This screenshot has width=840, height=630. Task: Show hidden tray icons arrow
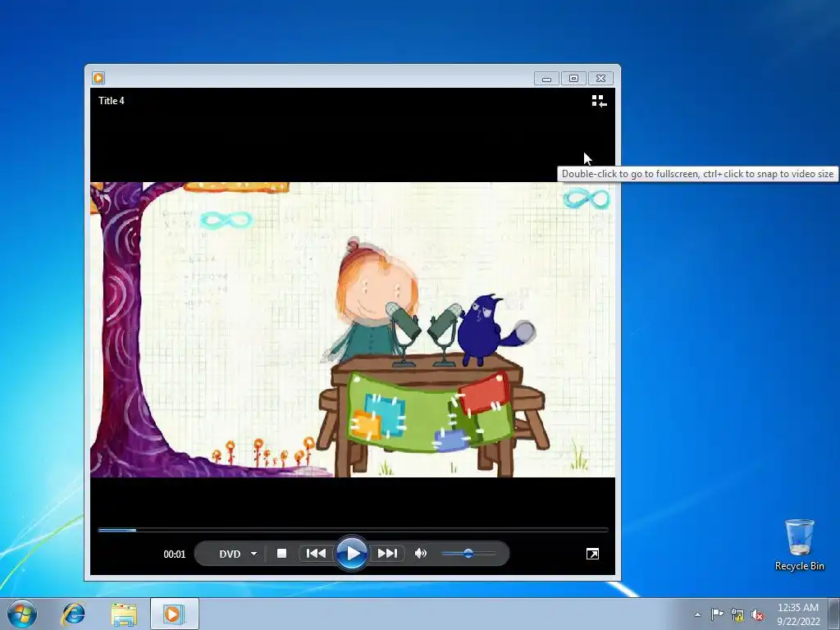pos(697,614)
